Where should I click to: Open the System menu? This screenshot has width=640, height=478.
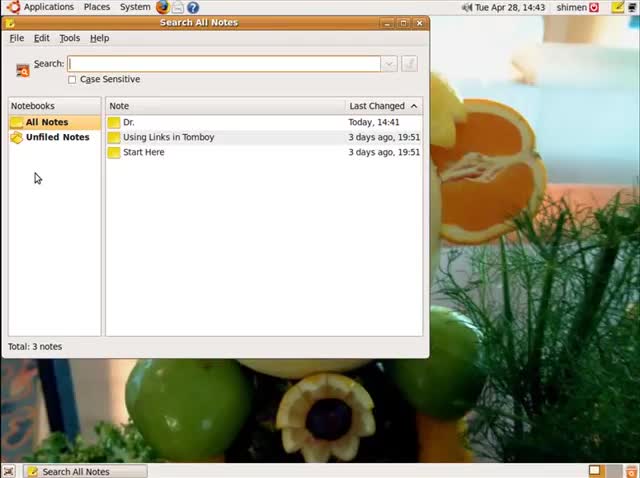tap(135, 7)
